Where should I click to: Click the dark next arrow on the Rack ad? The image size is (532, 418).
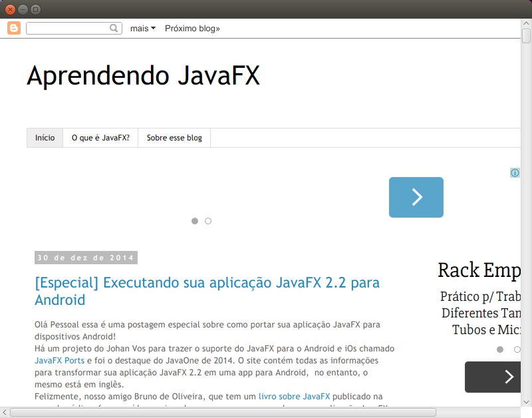coord(508,377)
